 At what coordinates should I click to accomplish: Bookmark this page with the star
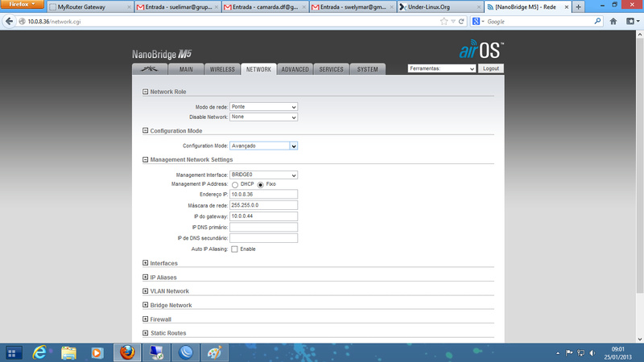pyautogui.click(x=444, y=22)
